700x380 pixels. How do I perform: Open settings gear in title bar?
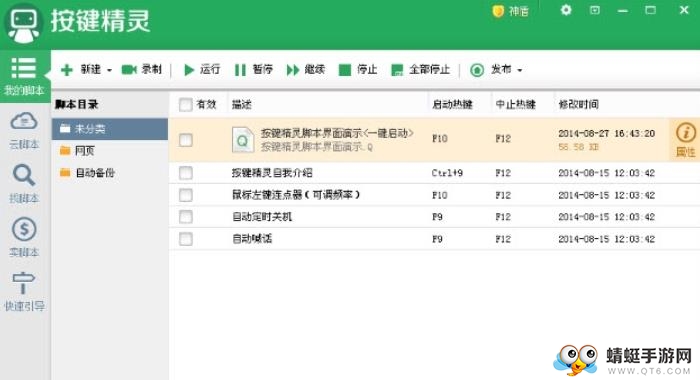pos(566,10)
